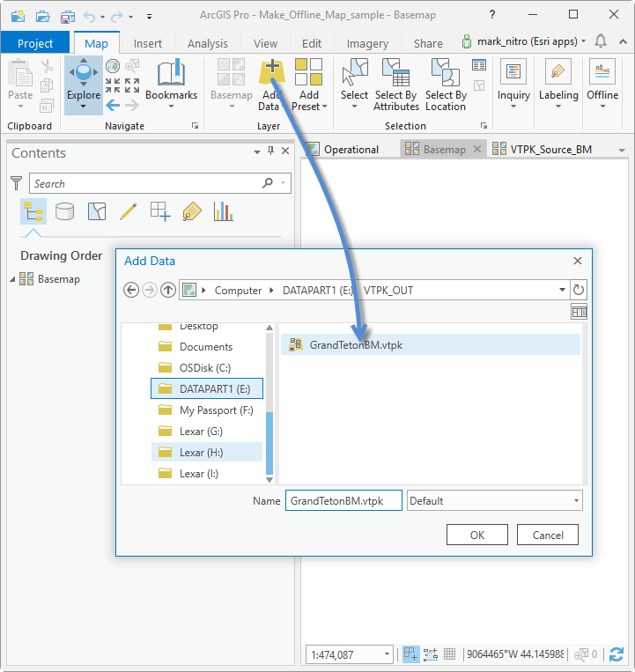
Task: Click the Back button in Add Data dialog
Action: 131,290
